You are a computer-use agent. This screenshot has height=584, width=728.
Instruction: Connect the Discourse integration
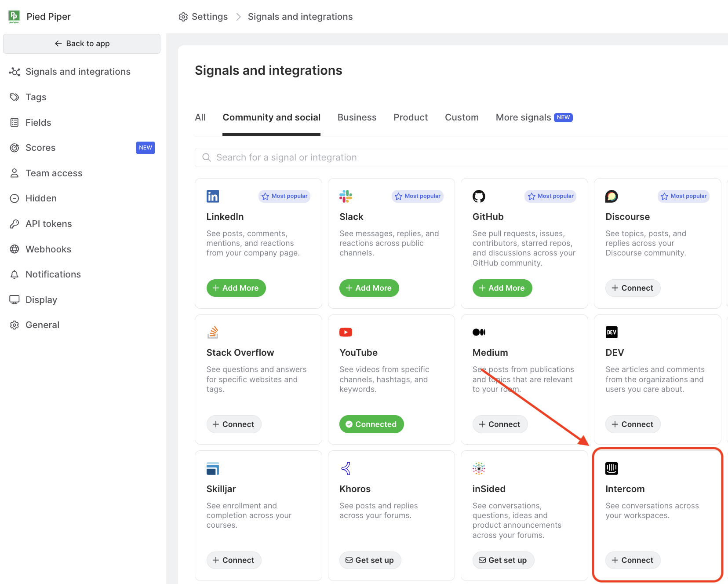(x=633, y=288)
